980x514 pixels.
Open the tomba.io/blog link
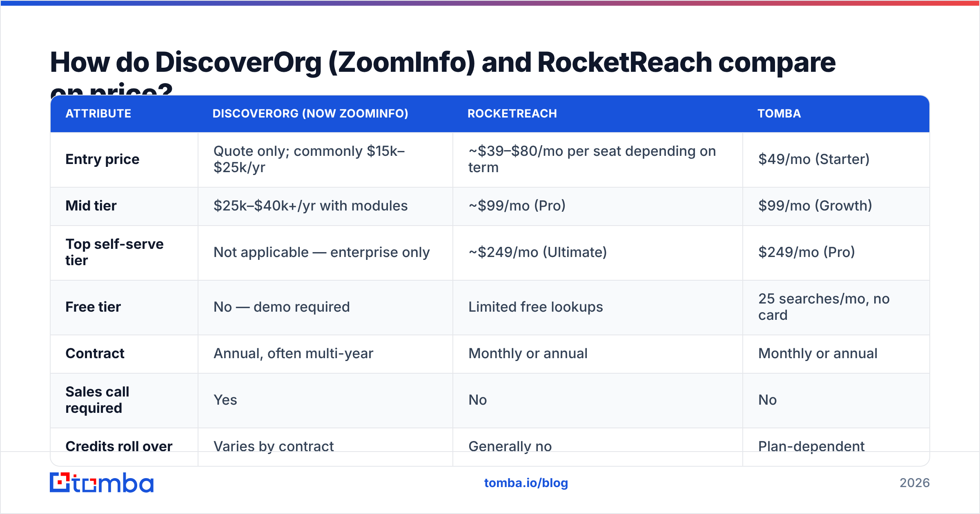tap(526, 483)
